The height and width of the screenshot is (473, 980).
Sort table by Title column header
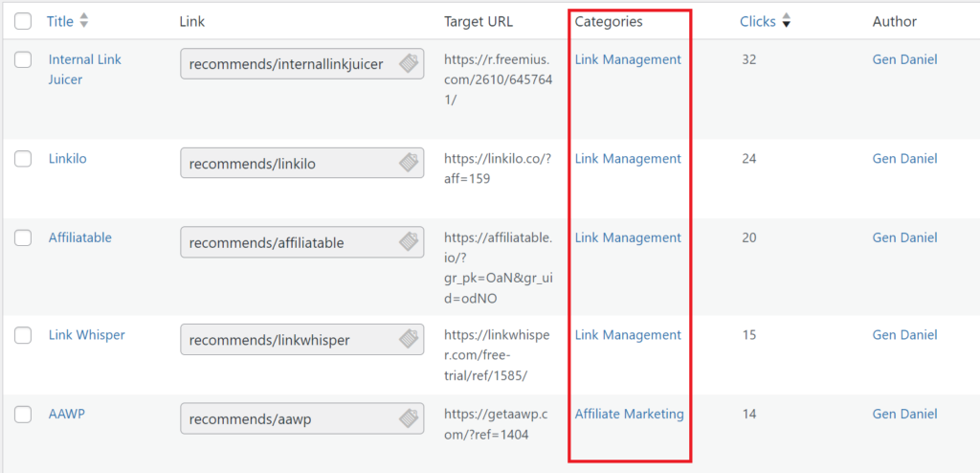click(60, 21)
